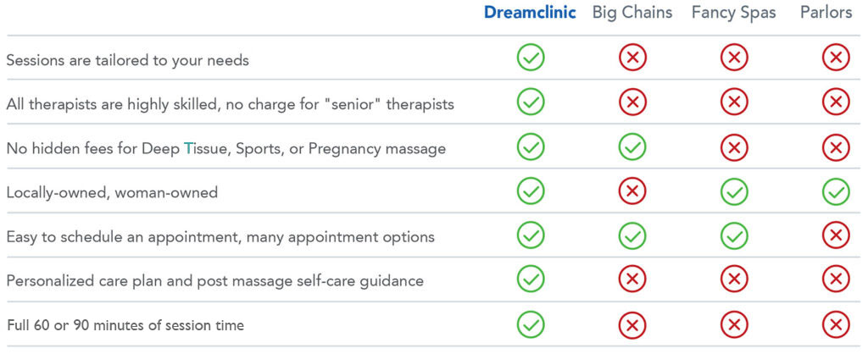Select the Parlors column header
The image size is (868, 354).
pyautogui.click(x=826, y=13)
